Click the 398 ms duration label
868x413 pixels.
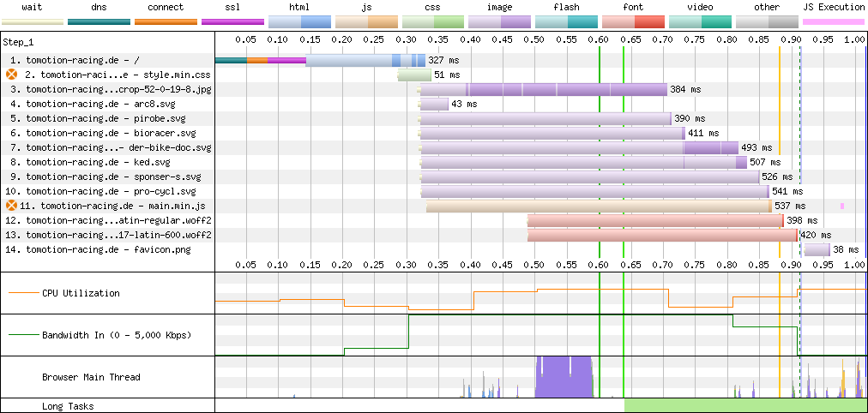tap(802, 220)
